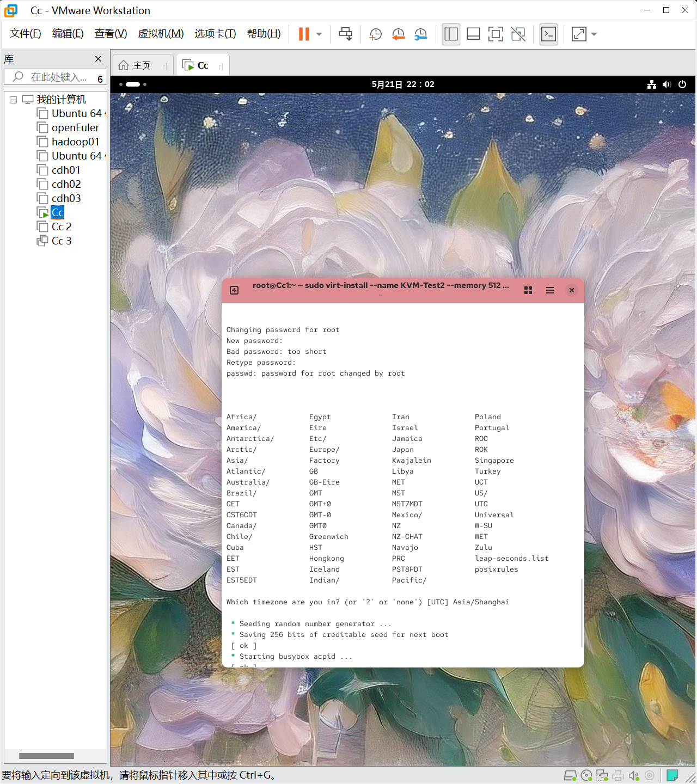697x784 pixels.
Task: Add a new terminal tab
Action: 234,290
